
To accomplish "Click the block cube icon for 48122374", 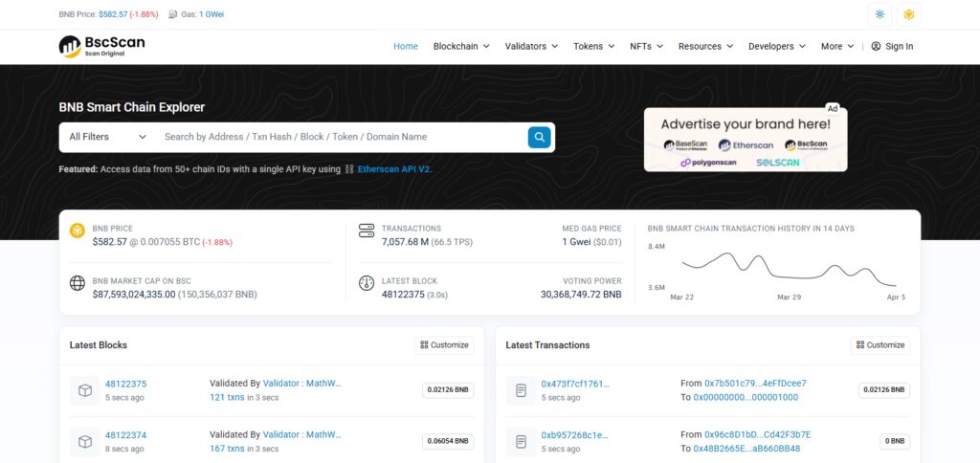I will pos(85,442).
